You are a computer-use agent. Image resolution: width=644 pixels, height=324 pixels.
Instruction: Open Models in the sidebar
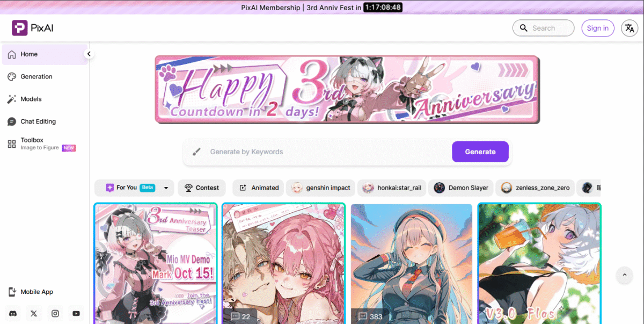coord(31,99)
